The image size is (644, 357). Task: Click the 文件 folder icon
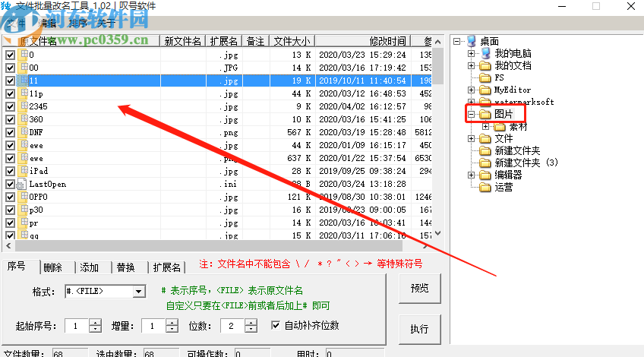coord(485,138)
